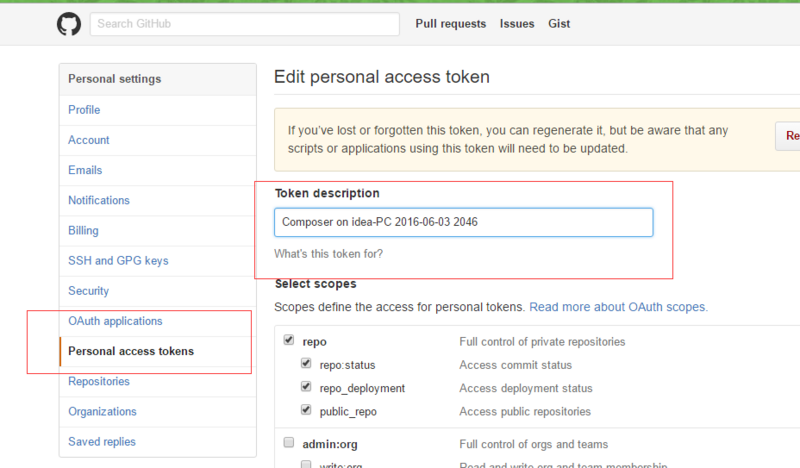The width and height of the screenshot is (800, 468).
Task: Go to Issues in top navigation
Action: [517, 24]
